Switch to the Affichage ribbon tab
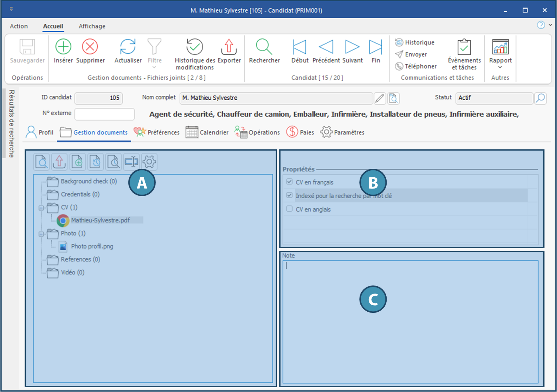557x392 pixels. tap(92, 26)
